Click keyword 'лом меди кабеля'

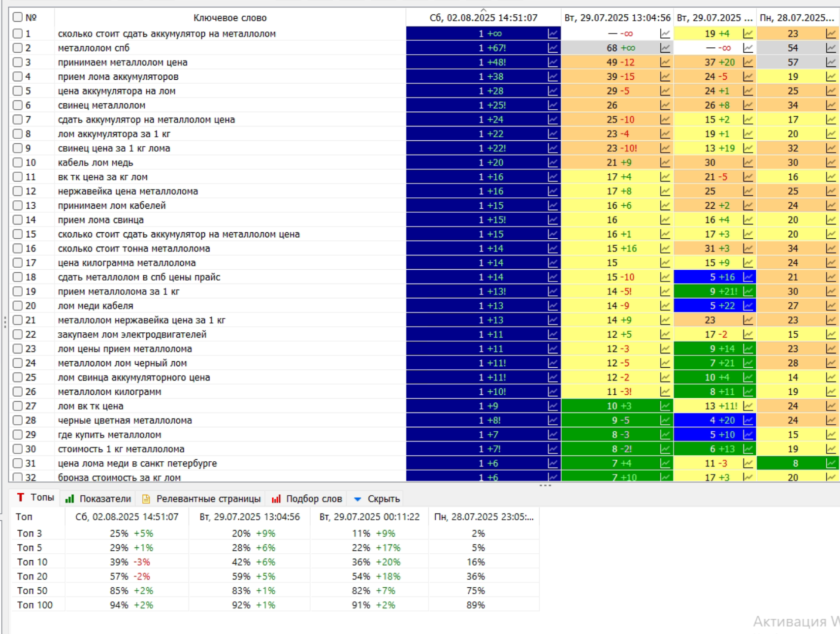[x=96, y=306]
